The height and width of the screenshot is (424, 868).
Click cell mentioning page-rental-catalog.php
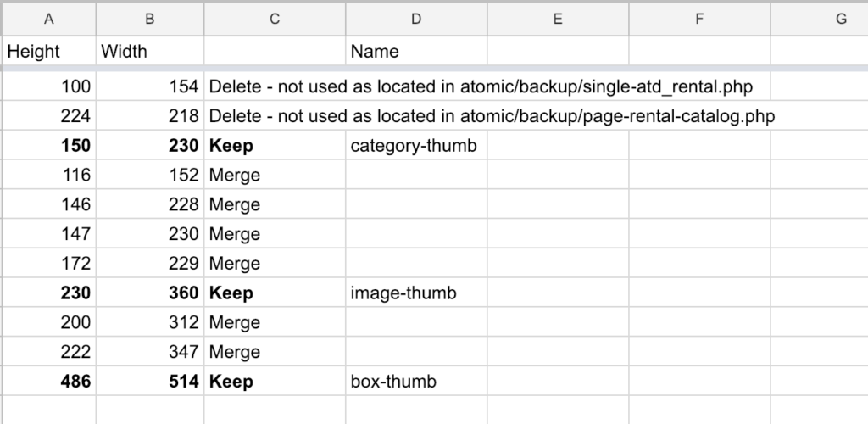[x=492, y=115]
